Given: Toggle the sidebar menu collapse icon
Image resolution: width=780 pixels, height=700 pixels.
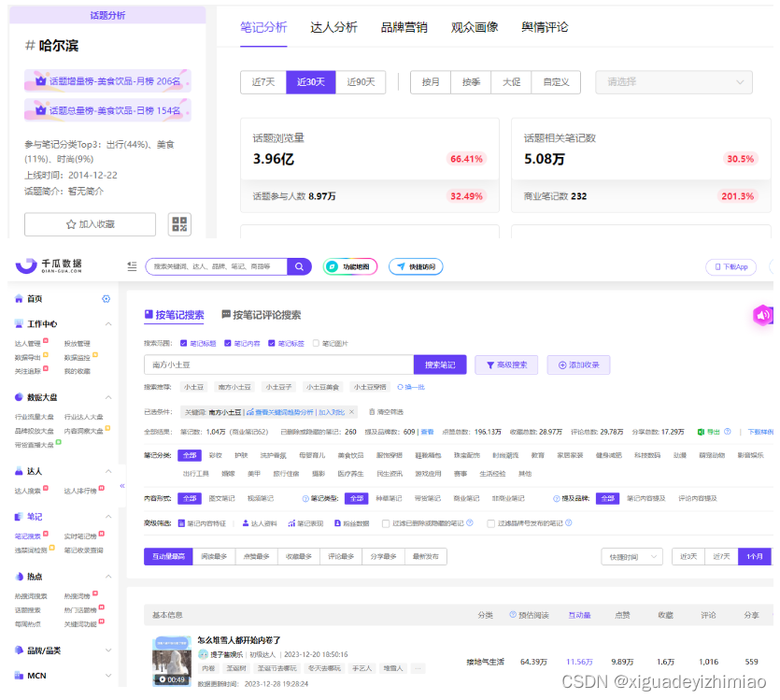Looking at the screenshot, I should tap(132, 266).
